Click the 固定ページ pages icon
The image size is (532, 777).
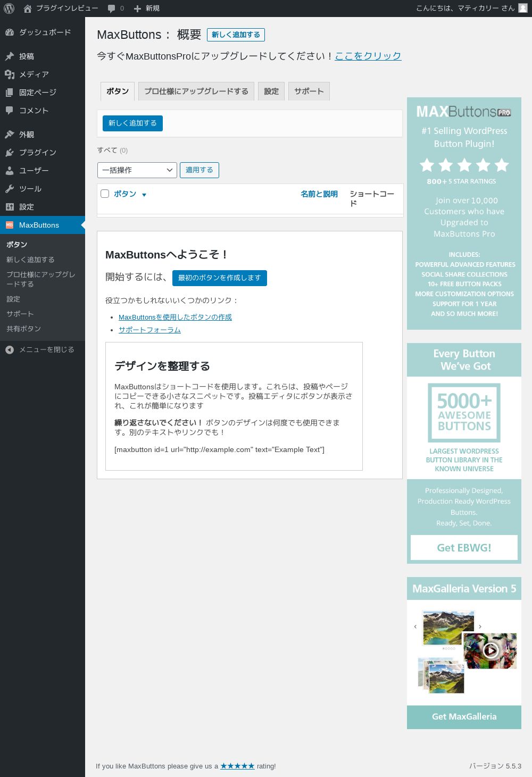tap(10, 93)
